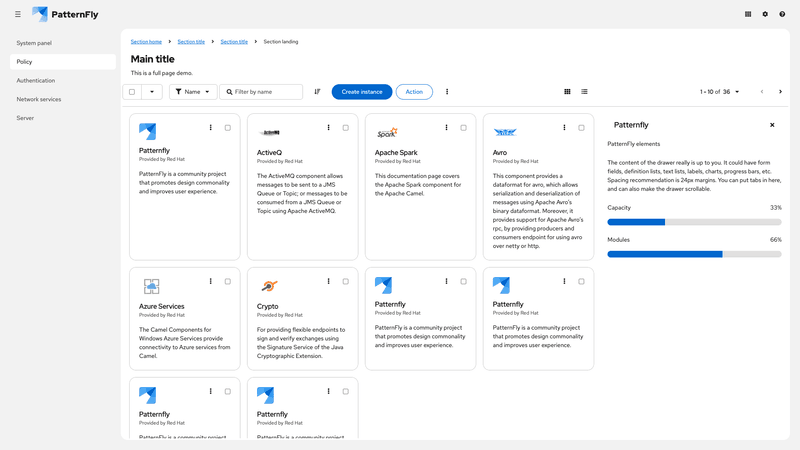The image size is (800, 450).
Task: Click the Create instance button
Action: 362,92
